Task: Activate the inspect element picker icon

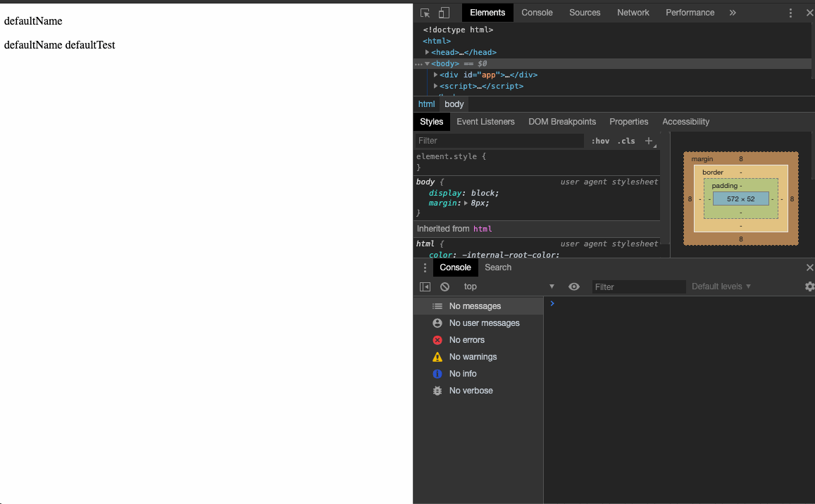Action: [x=425, y=13]
